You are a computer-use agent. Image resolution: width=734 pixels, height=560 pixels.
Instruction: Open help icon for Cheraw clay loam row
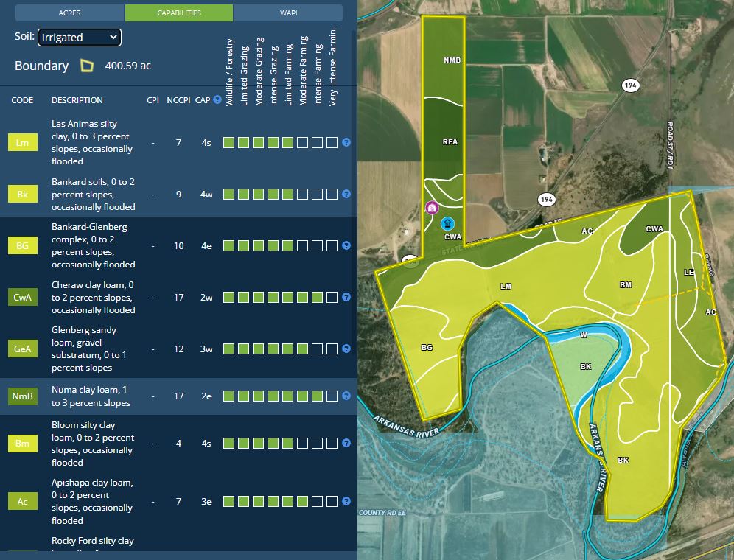point(346,298)
